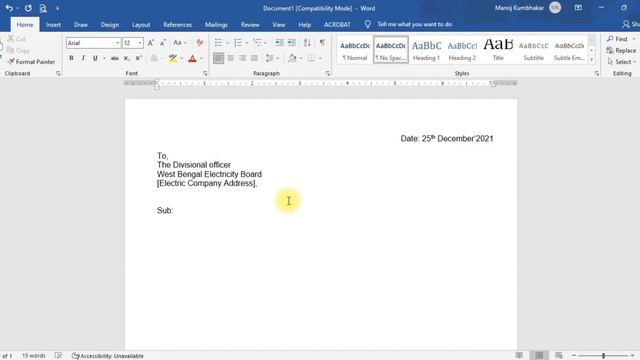Click the Multilevel List icon

coord(257,43)
